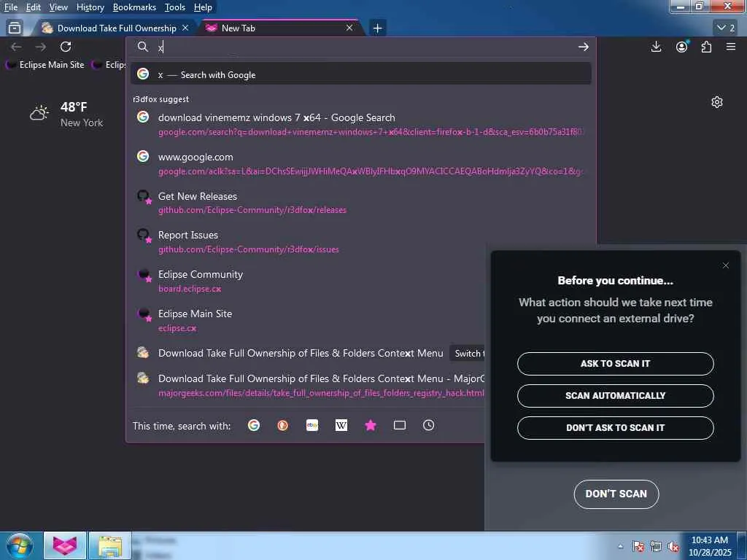Screen dimensions: 747x560
Task: Open the taskbar clock showing 10:43 AM
Action: click(710, 546)
